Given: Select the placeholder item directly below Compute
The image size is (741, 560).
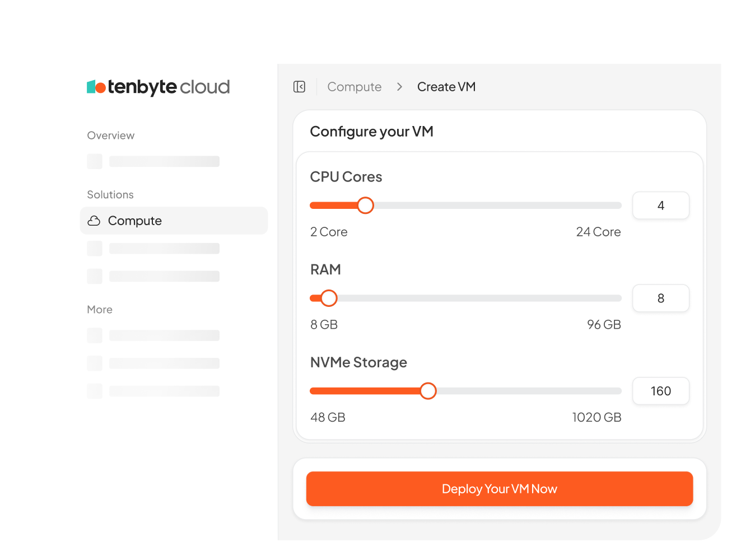Looking at the screenshot, I should coord(153,249).
